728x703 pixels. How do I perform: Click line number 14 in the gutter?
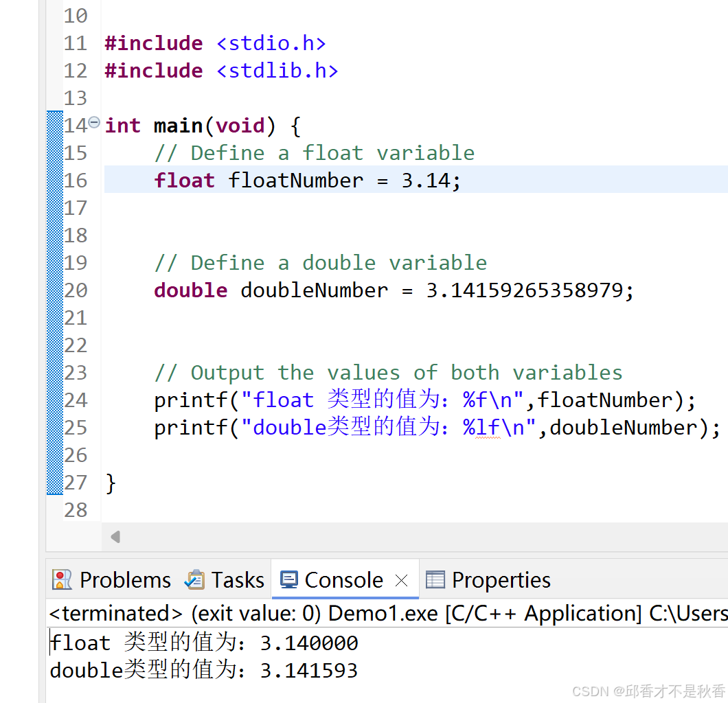[75, 125]
